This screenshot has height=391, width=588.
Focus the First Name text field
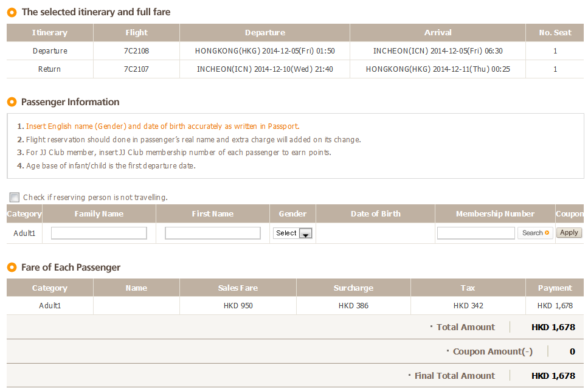point(213,233)
